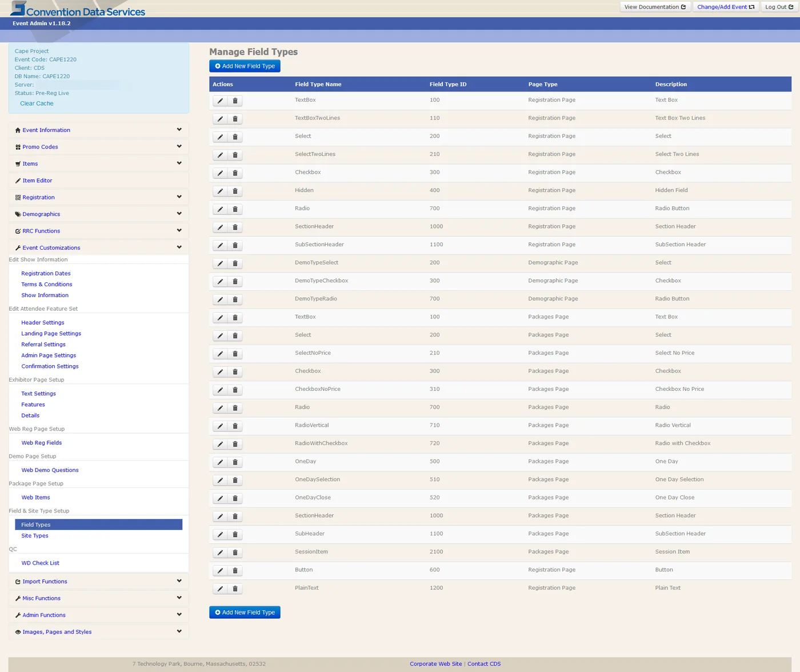The width and height of the screenshot is (800, 672).
Task: Collapse the Event Customizations section chevron
Action: coord(179,247)
